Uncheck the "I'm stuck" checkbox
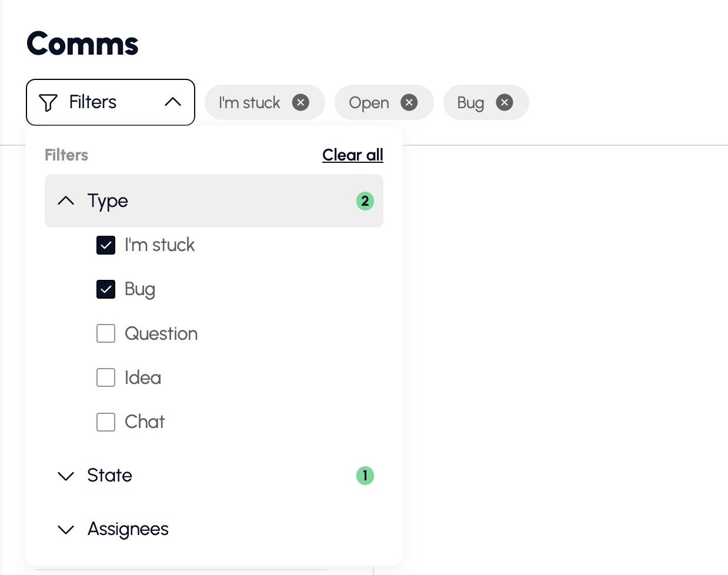This screenshot has width=728, height=575. click(106, 245)
